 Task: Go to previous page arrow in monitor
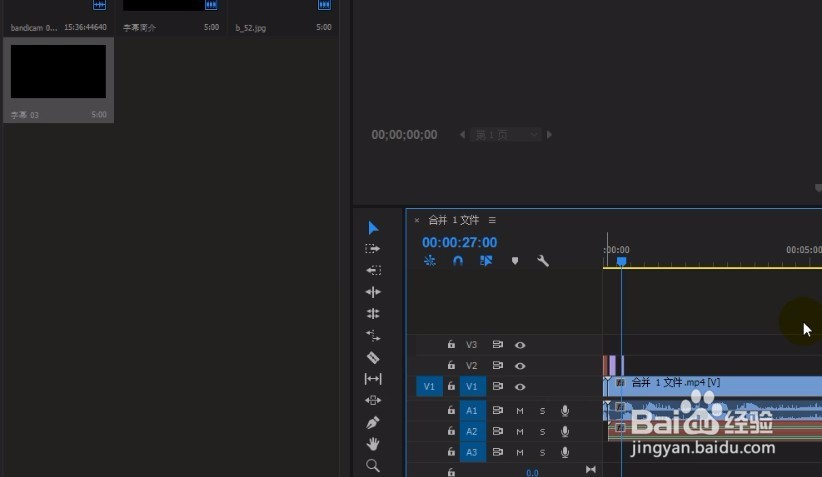coord(462,135)
